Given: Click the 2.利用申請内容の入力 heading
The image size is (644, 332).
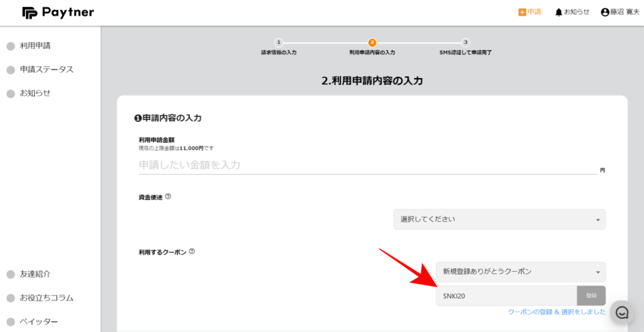Looking at the screenshot, I should (x=372, y=81).
